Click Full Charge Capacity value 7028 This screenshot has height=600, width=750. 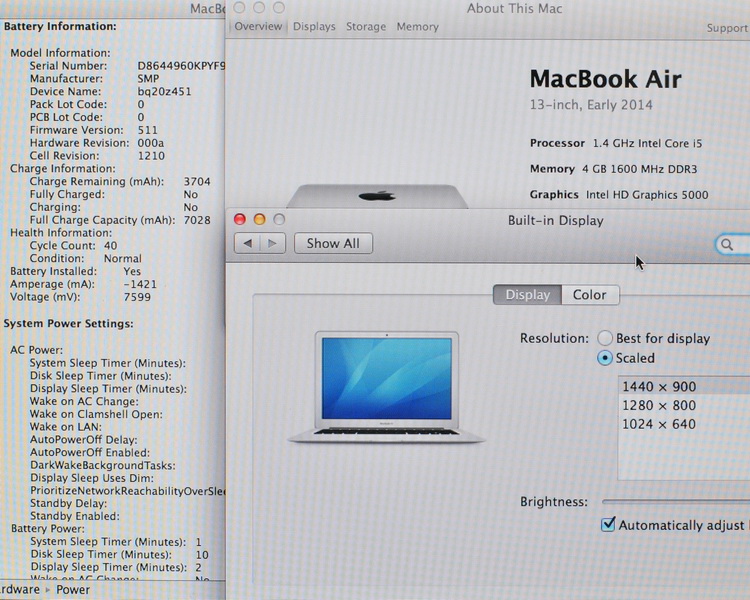pyautogui.click(x=197, y=220)
